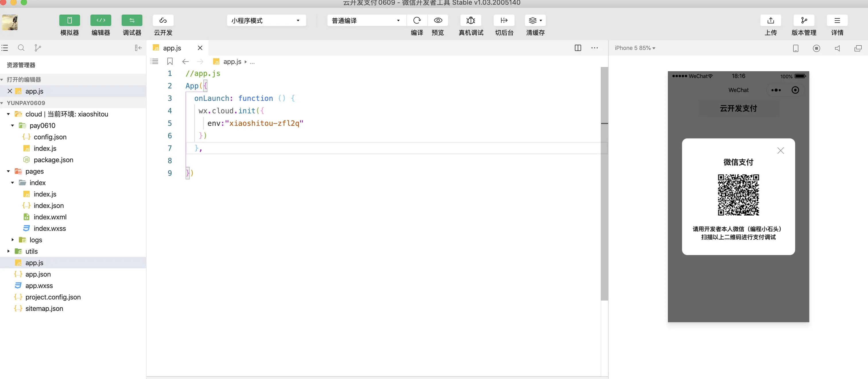Click the preview (预览) eye icon
This screenshot has width=868, height=379.
tap(438, 21)
